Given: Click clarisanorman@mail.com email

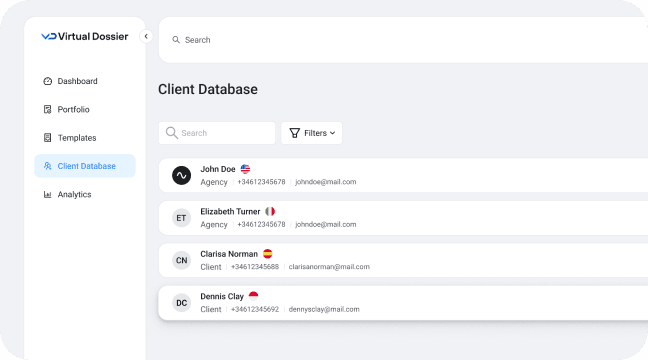Looking at the screenshot, I should click(329, 267).
